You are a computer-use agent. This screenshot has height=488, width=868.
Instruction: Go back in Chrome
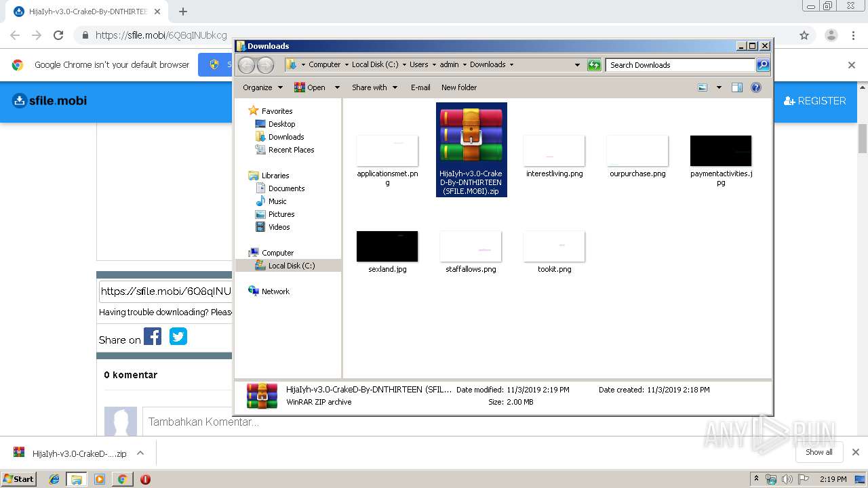[15, 35]
